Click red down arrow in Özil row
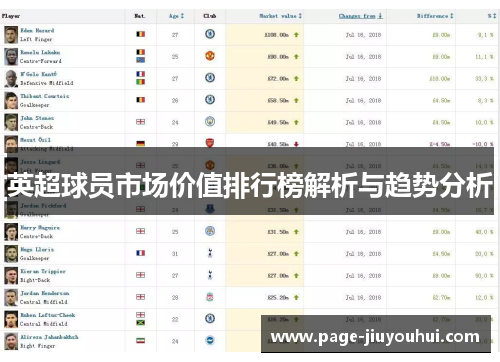 [x=296, y=144]
